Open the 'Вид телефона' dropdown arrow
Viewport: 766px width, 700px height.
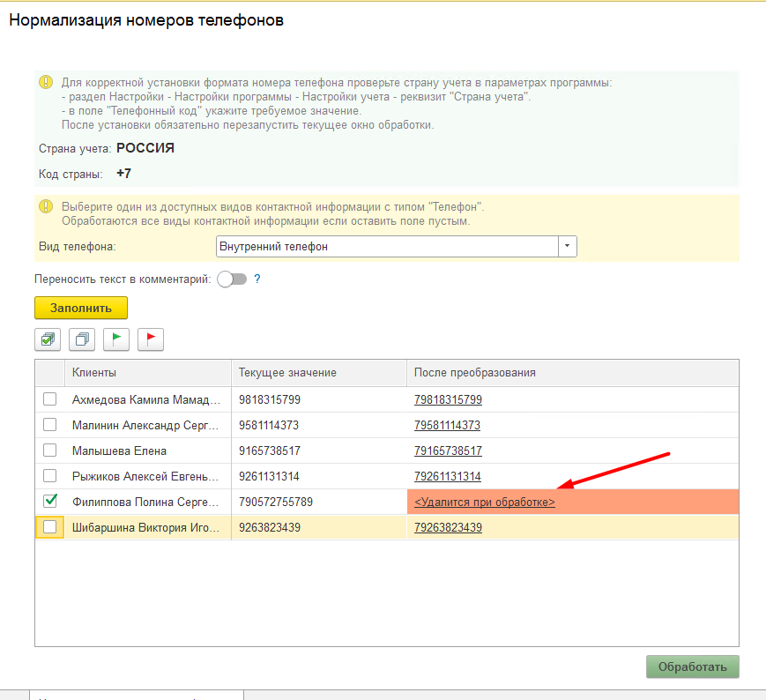pyautogui.click(x=568, y=247)
